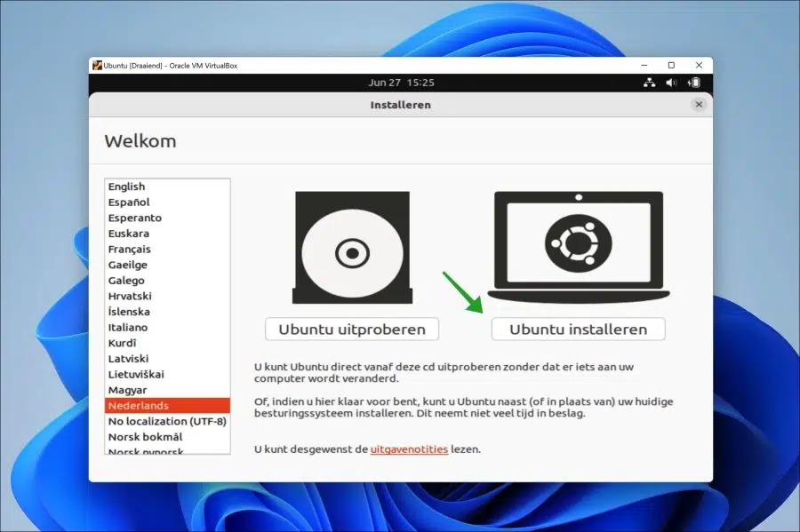Select Euskara in the language list
Screen dimensions: 800x532
click(167, 234)
